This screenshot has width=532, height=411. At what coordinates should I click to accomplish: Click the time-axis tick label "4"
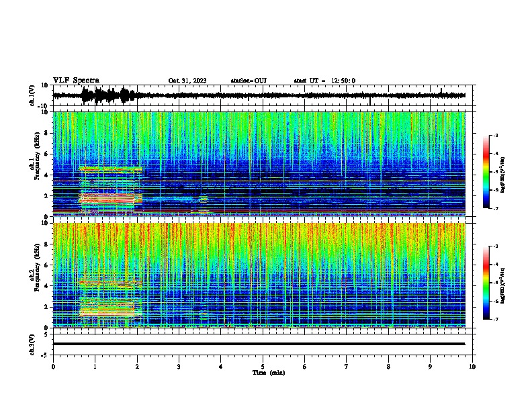click(221, 367)
